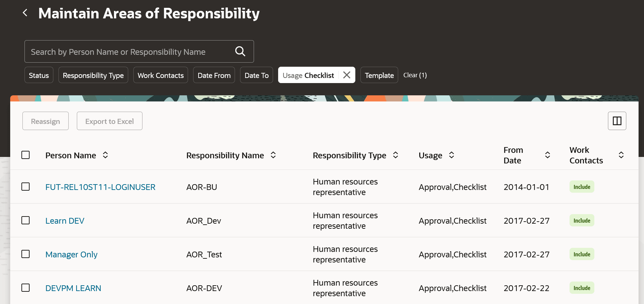Tick the Manager Only row checkbox

click(x=26, y=254)
